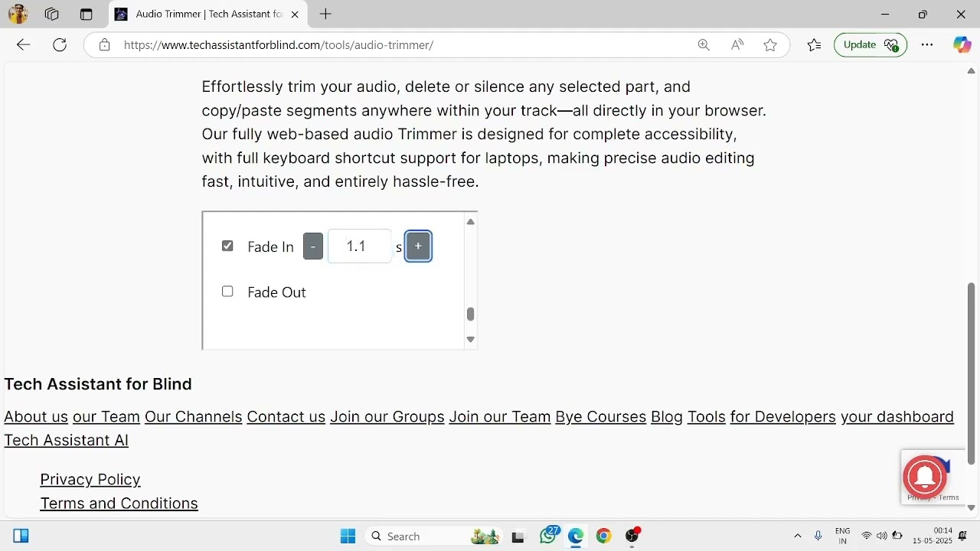Open the Tech Assistant AI link
Viewport: 980px width, 551px height.
(66, 440)
